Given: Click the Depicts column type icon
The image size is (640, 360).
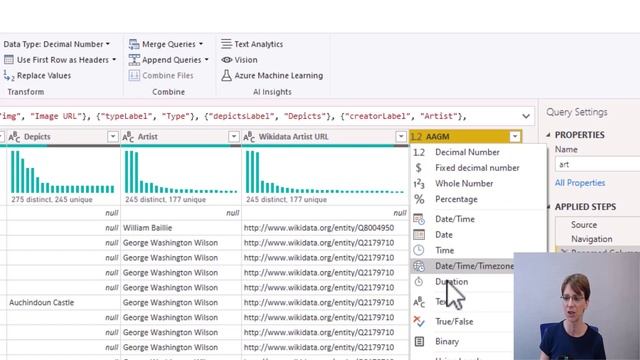Looking at the screenshot, I should pos(14,137).
